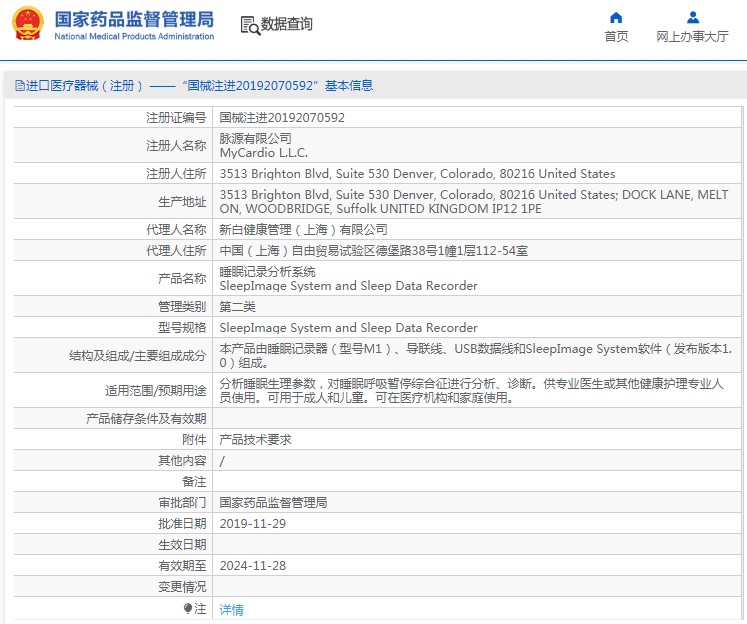Click the 有效期至 label
747x624 pixels.
(182, 566)
